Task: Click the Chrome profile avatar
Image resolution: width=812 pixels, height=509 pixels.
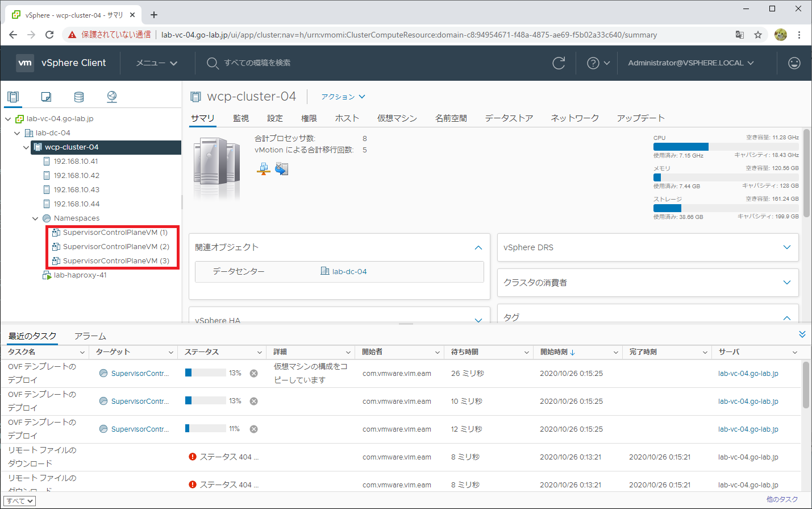Action: [x=781, y=35]
